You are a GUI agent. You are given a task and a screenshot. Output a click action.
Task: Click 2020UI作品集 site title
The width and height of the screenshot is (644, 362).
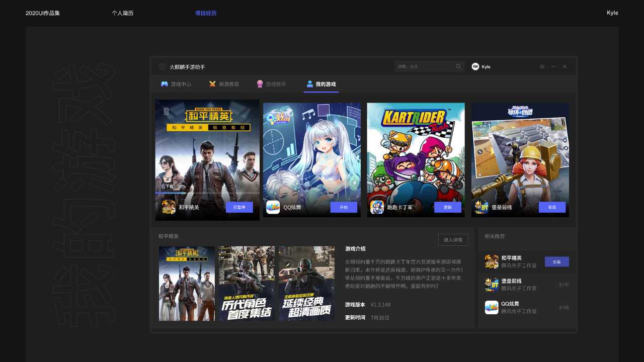[x=43, y=13]
